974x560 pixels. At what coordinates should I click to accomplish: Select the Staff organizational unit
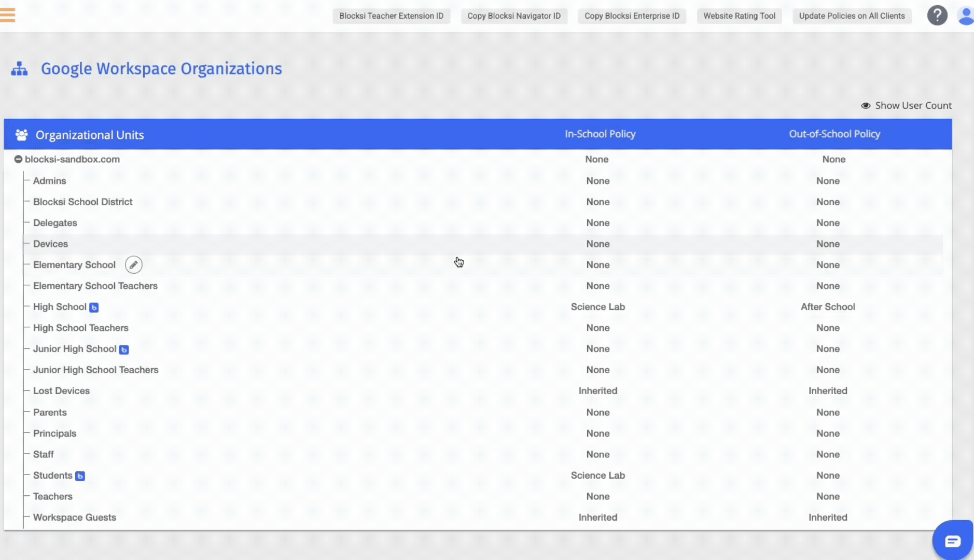[44, 454]
